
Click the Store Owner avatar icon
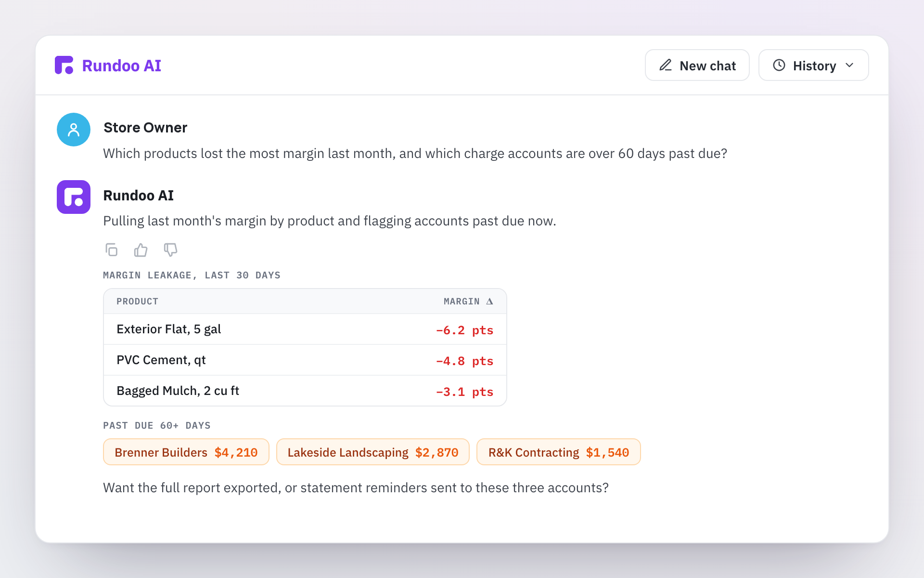pyautogui.click(x=74, y=130)
